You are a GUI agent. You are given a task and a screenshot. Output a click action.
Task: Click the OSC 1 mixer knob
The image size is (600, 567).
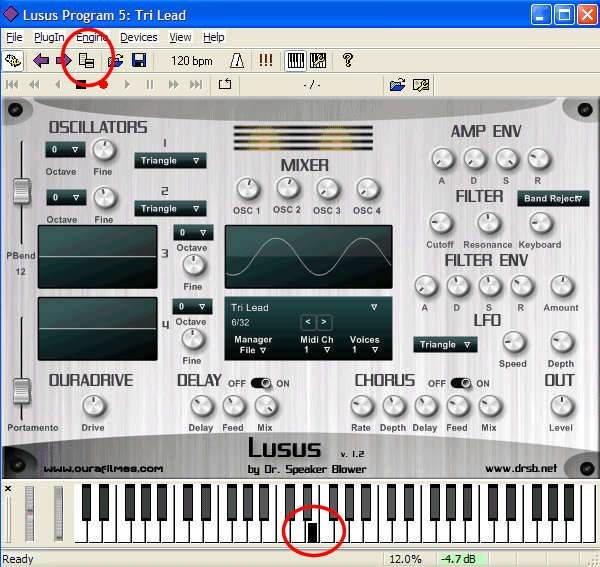point(248,189)
